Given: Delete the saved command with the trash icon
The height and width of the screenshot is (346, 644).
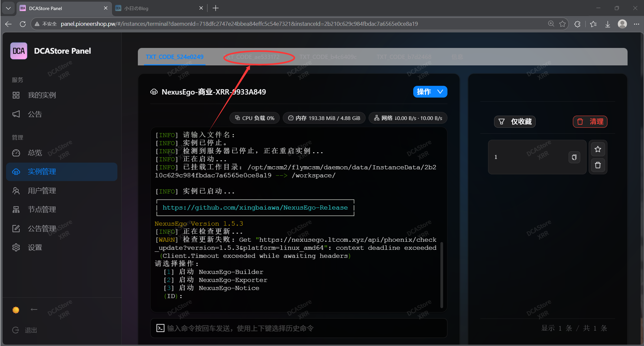Looking at the screenshot, I should [598, 165].
